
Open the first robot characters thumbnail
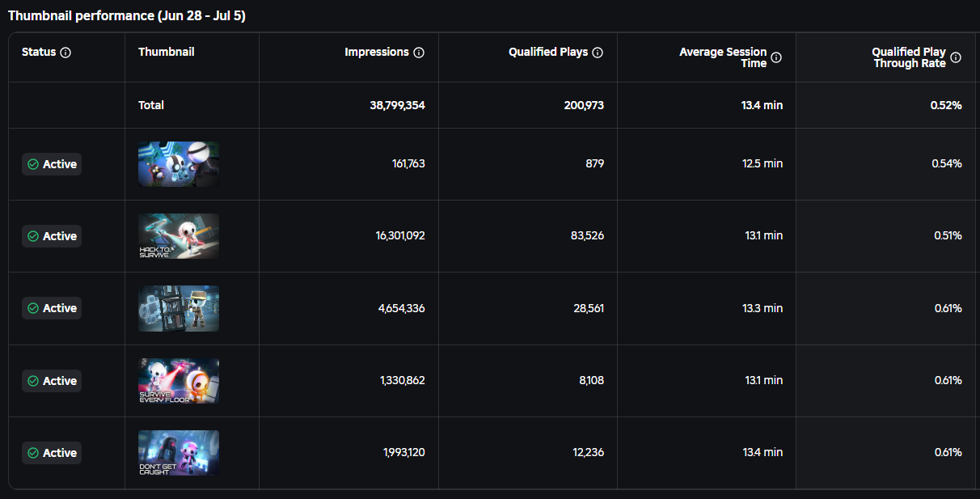coord(179,164)
